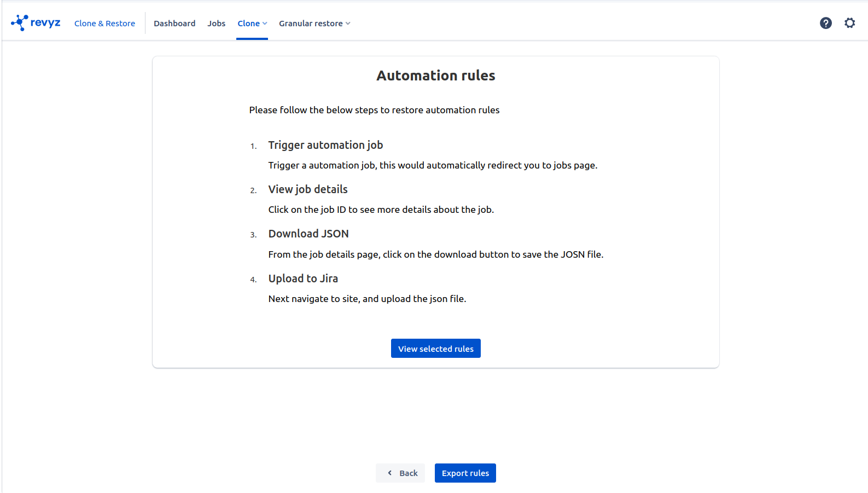The width and height of the screenshot is (868, 493).
Task: Click the Automation rules page title
Action: pyautogui.click(x=435, y=76)
